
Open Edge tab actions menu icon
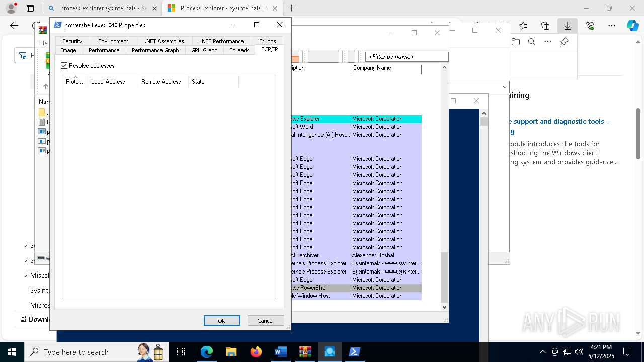tap(30, 8)
